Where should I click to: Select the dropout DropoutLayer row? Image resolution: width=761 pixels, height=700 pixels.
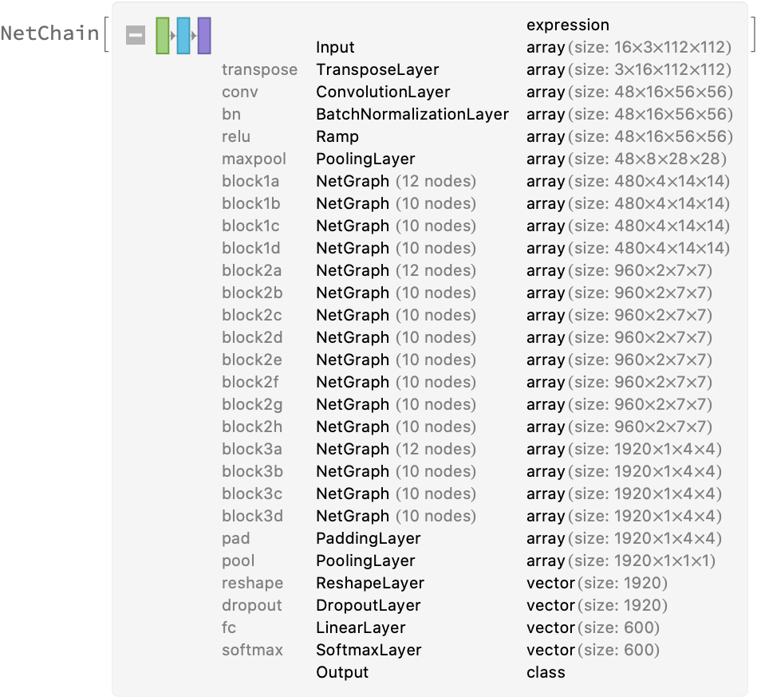point(368,605)
